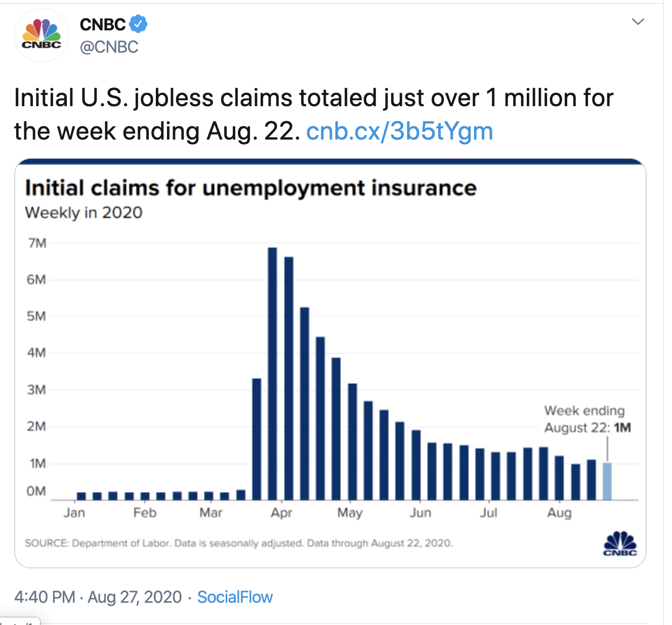Click the tallest dark blue bar near April
672x625 pixels.
pyautogui.click(x=272, y=373)
